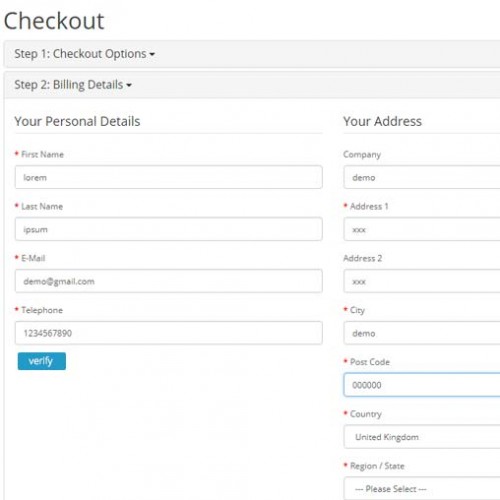Click the Your Address section heading
The height and width of the screenshot is (500, 500).
pos(383,121)
